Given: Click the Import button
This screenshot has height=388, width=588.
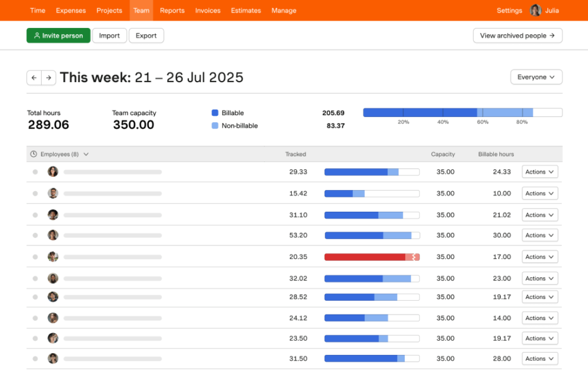Looking at the screenshot, I should pos(109,35).
